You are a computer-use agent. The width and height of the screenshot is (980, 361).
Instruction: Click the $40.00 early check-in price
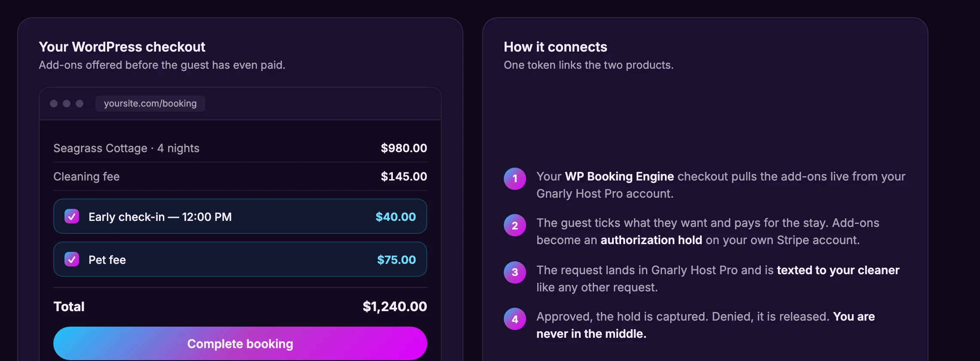[x=396, y=217]
